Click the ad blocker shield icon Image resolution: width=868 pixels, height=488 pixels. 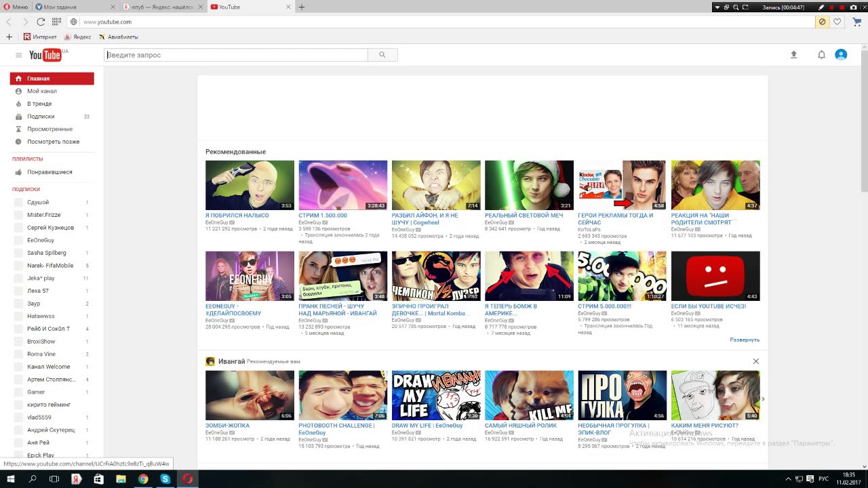(822, 22)
